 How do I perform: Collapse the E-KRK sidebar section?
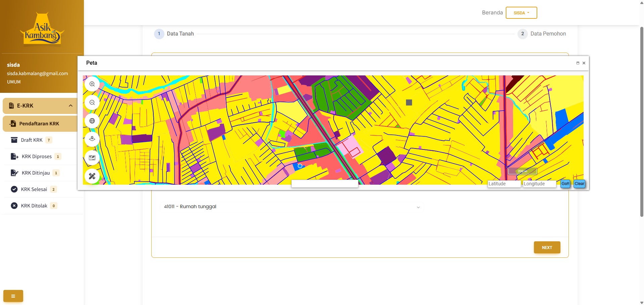[70, 106]
